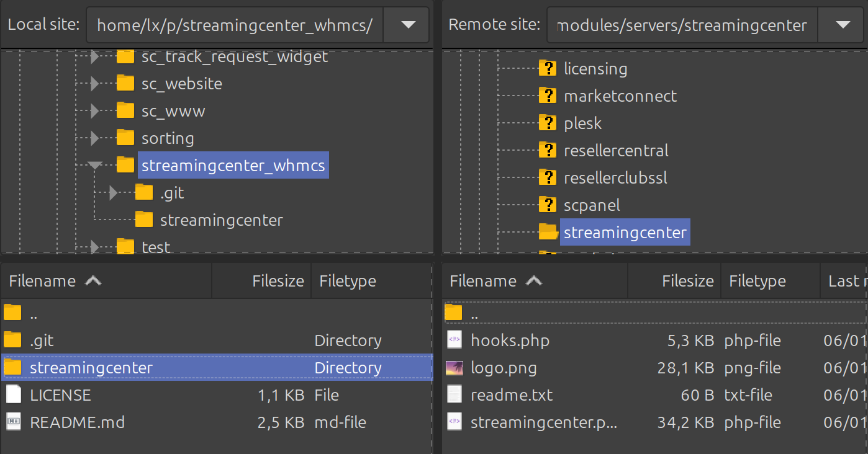Sort remote list by Filename header
Screen dimensions: 868x454
point(483,281)
